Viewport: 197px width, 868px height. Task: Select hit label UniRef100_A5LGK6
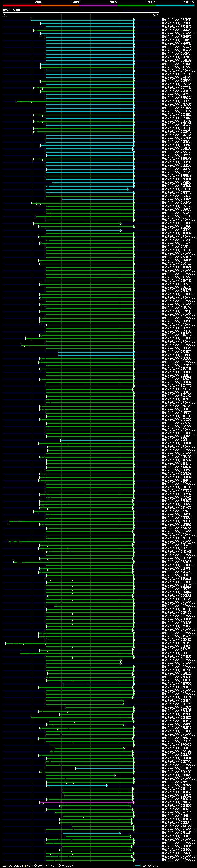pyautogui.click(x=177, y=199)
